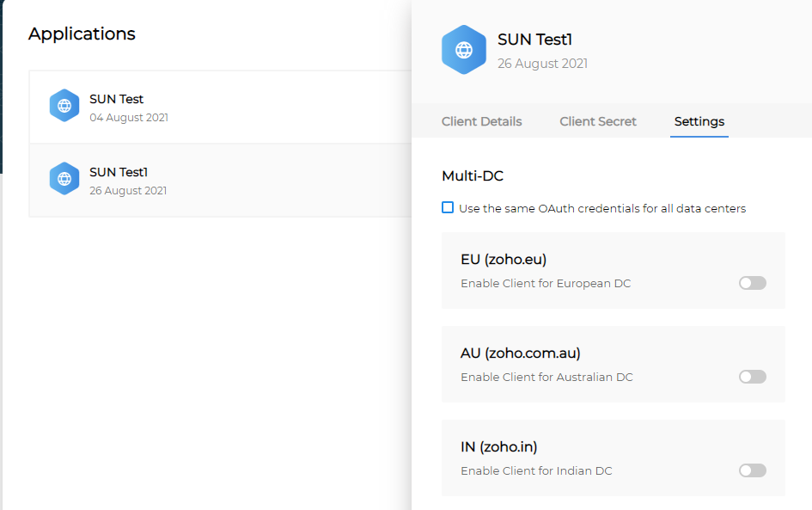This screenshot has height=510, width=812.
Task: Check the same OAuth credentials checkbox
Action: pos(448,207)
